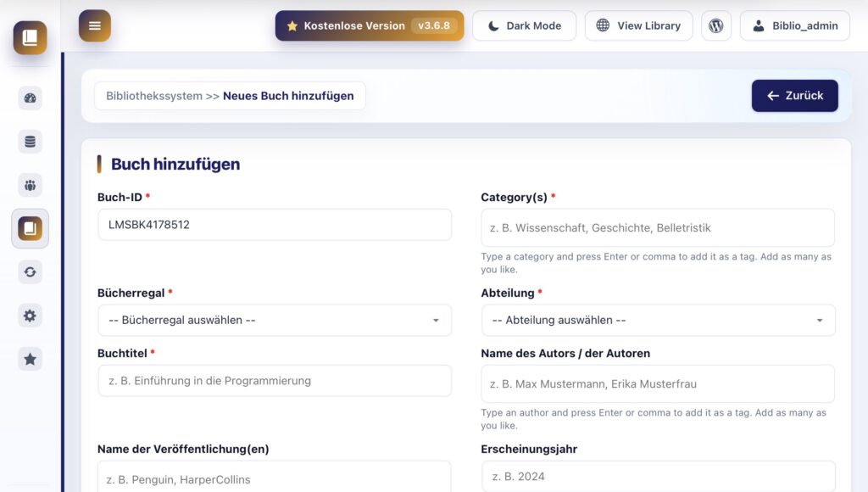The image size is (868, 492).
Task: Expand the Abteilung auswählen dropdown
Action: pos(658,321)
